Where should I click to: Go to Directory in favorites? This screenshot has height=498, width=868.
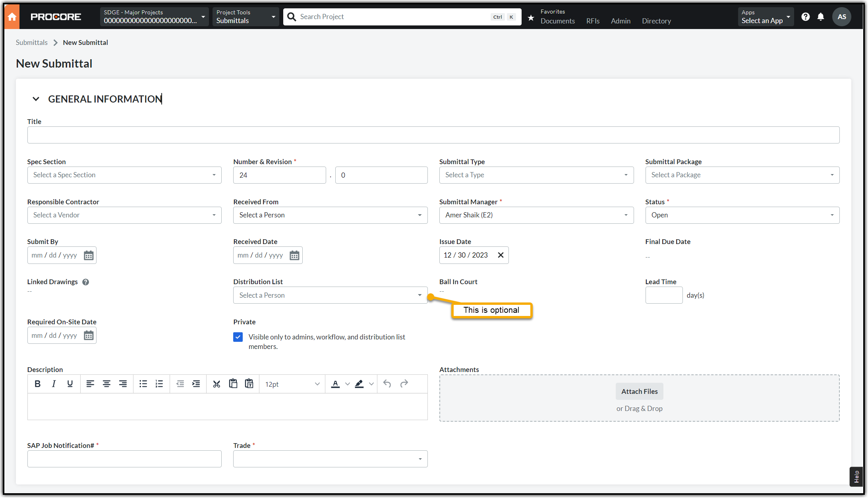(656, 21)
